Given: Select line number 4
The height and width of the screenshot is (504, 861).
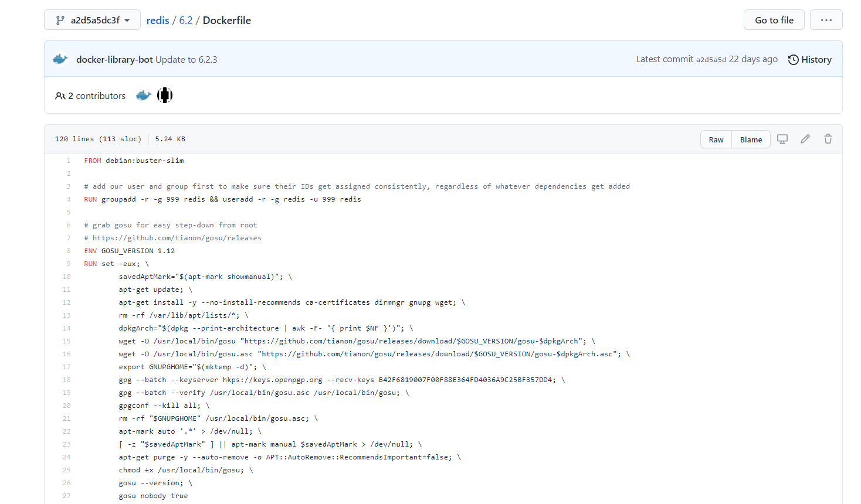Looking at the screenshot, I should pos(68,199).
